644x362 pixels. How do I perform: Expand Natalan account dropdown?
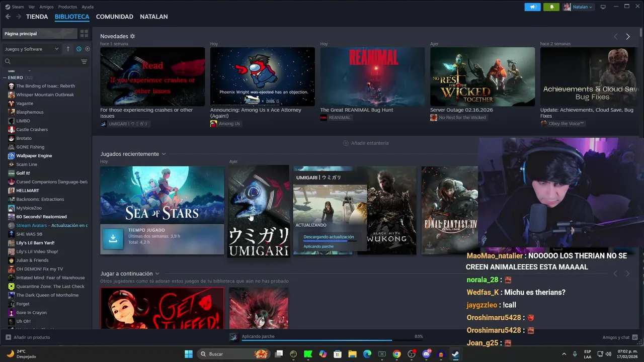click(x=578, y=7)
